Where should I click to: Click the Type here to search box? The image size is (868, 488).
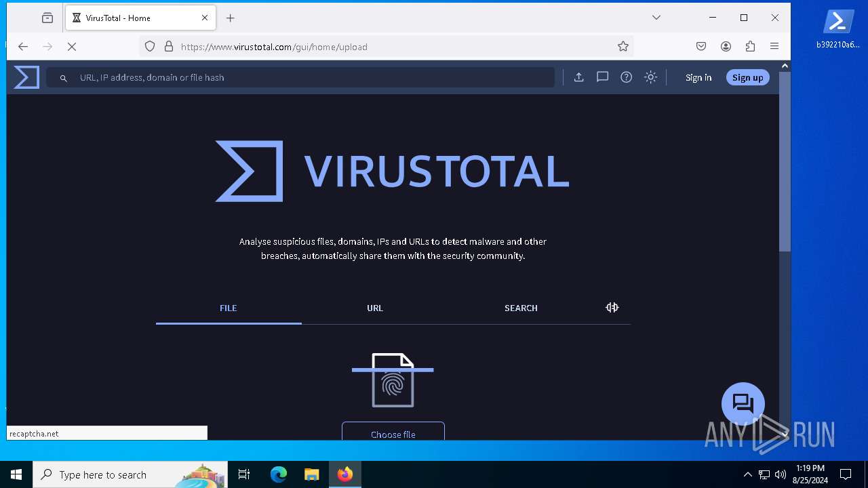130,474
